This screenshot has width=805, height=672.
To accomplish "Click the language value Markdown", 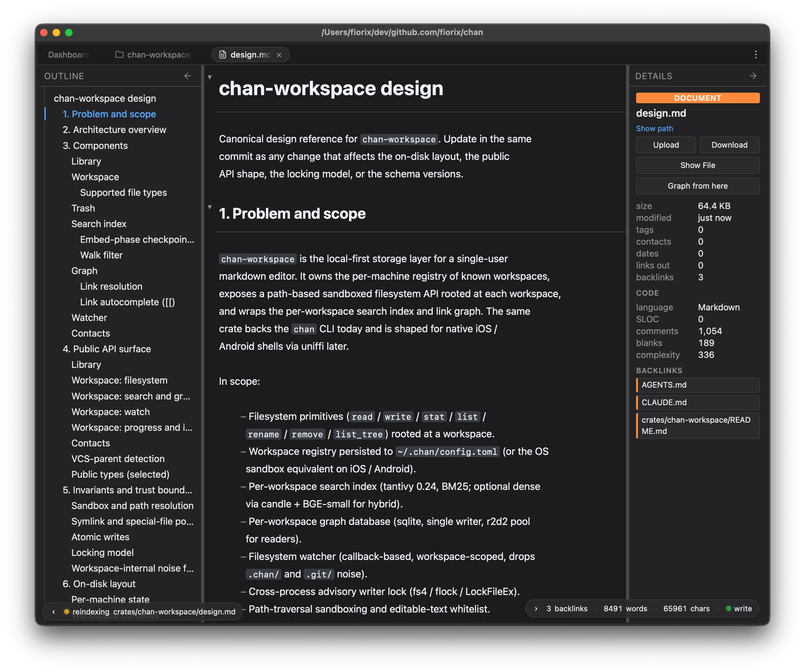I will coord(718,308).
